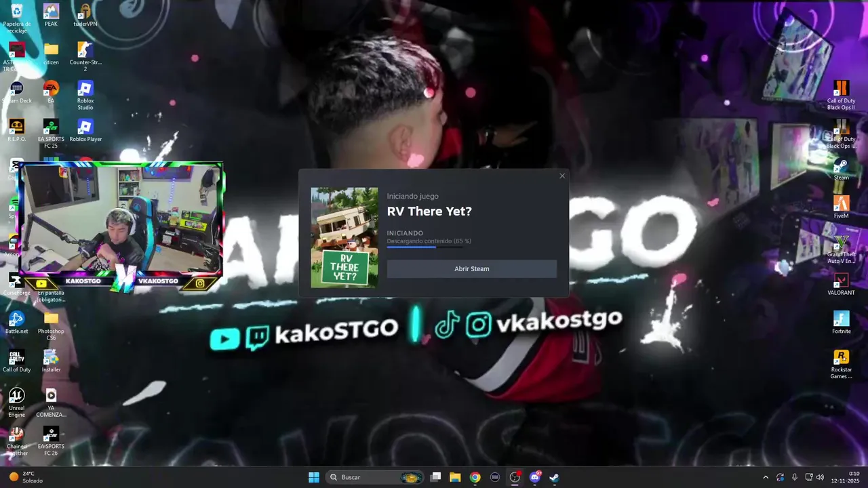Image resolution: width=868 pixels, height=488 pixels.
Task: Select the YA COMENZA... media file
Action: [x=51, y=403]
